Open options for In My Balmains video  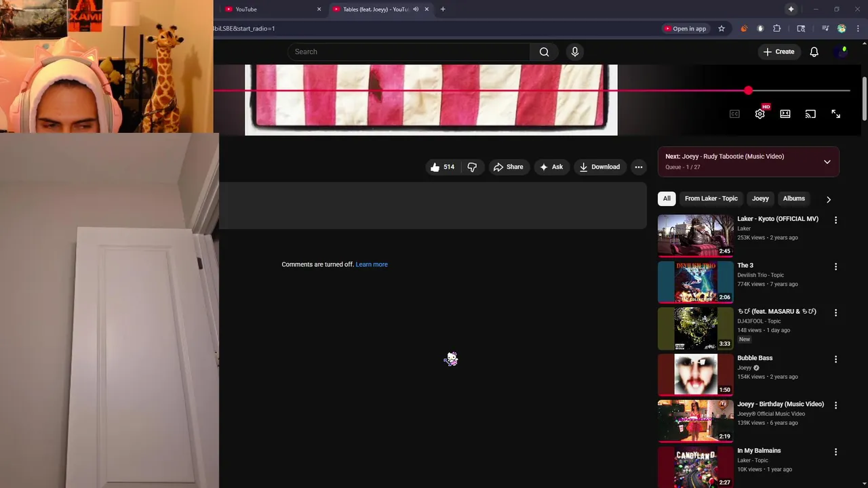point(835,452)
